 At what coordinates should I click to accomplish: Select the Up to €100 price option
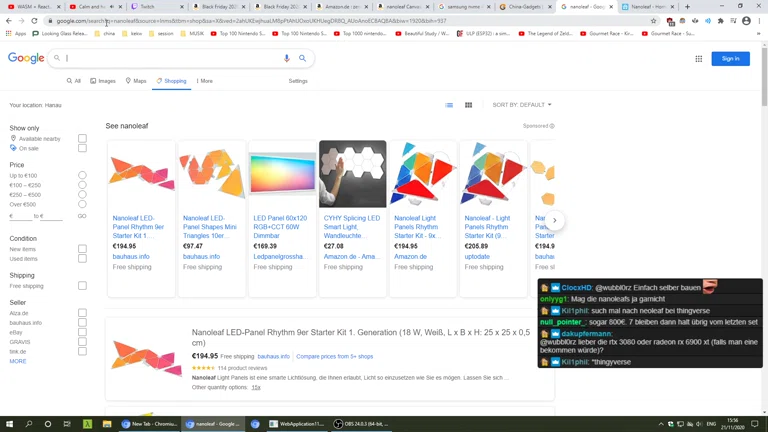pyautogui.click(x=82, y=176)
